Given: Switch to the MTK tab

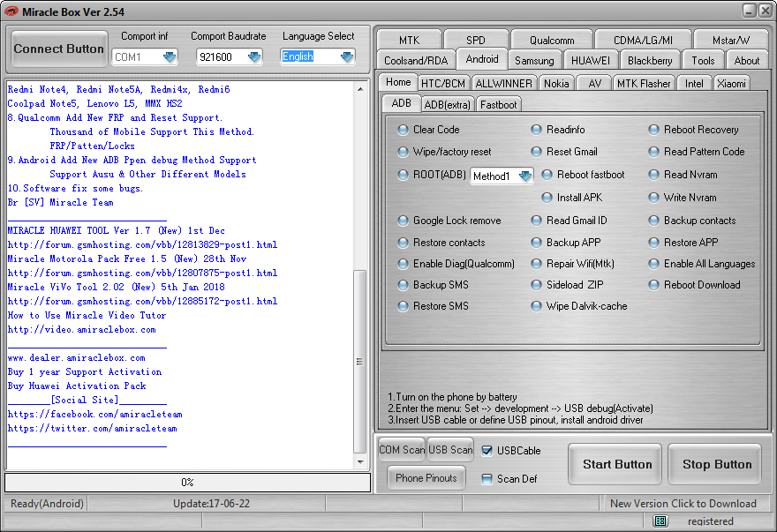Looking at the screenshot, I should [x=409, y=40].
